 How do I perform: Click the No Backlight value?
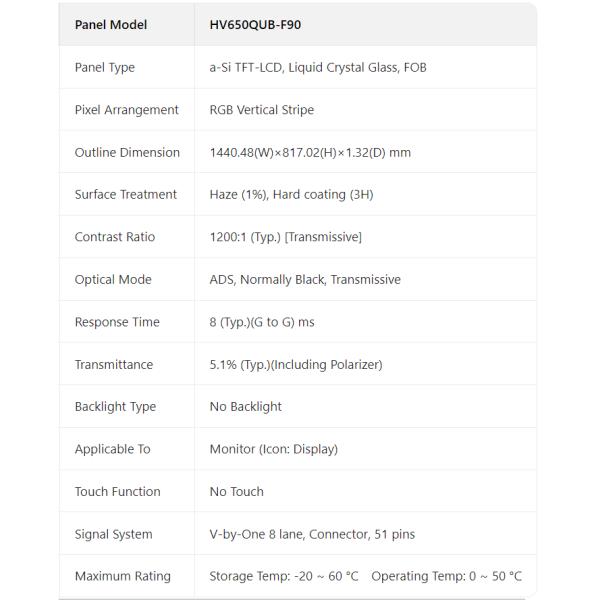pos(246,407)
